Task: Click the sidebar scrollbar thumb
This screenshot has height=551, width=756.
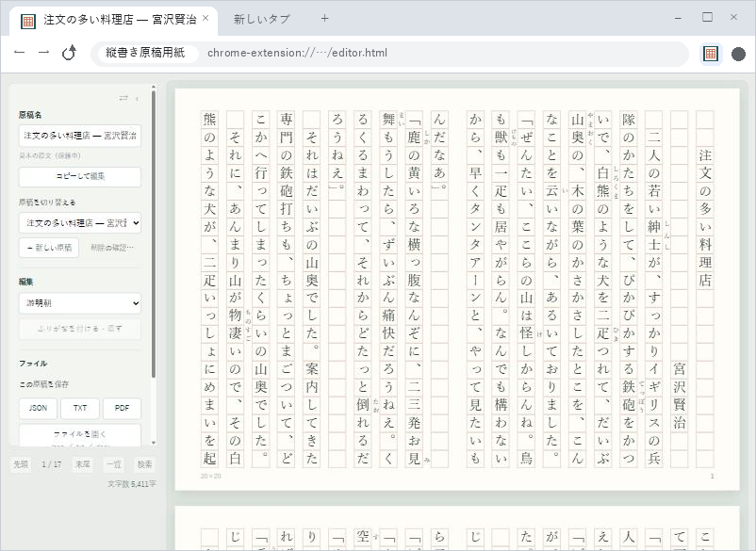Action: (x=154, y=235)
